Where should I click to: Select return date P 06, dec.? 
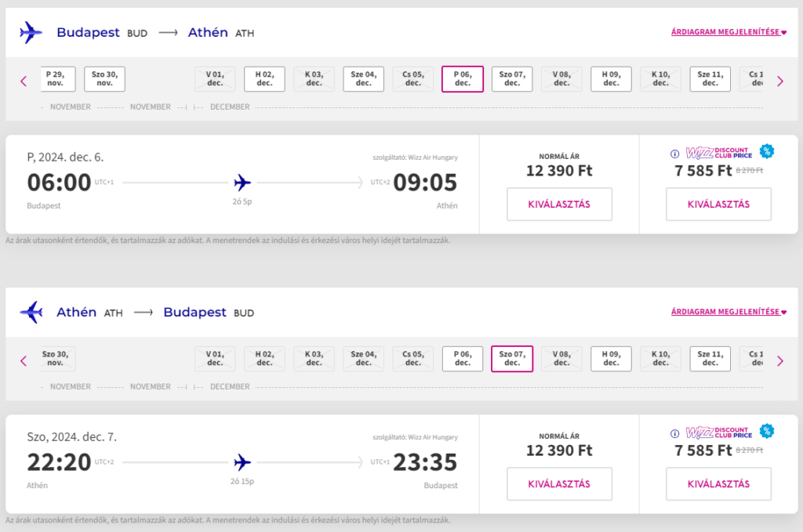pyautogui.click(x=463, y=359)
